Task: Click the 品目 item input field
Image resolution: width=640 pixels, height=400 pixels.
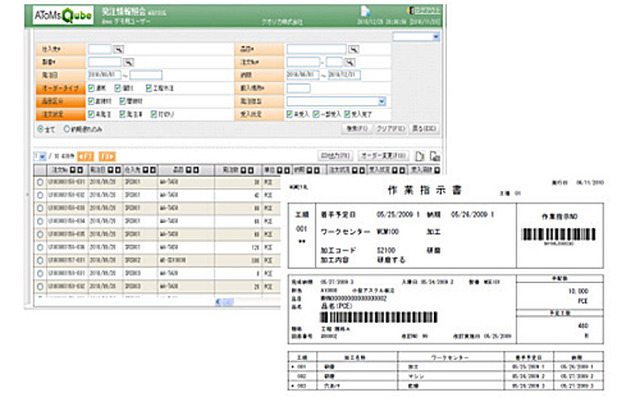Action: click(x=316, y=49)
